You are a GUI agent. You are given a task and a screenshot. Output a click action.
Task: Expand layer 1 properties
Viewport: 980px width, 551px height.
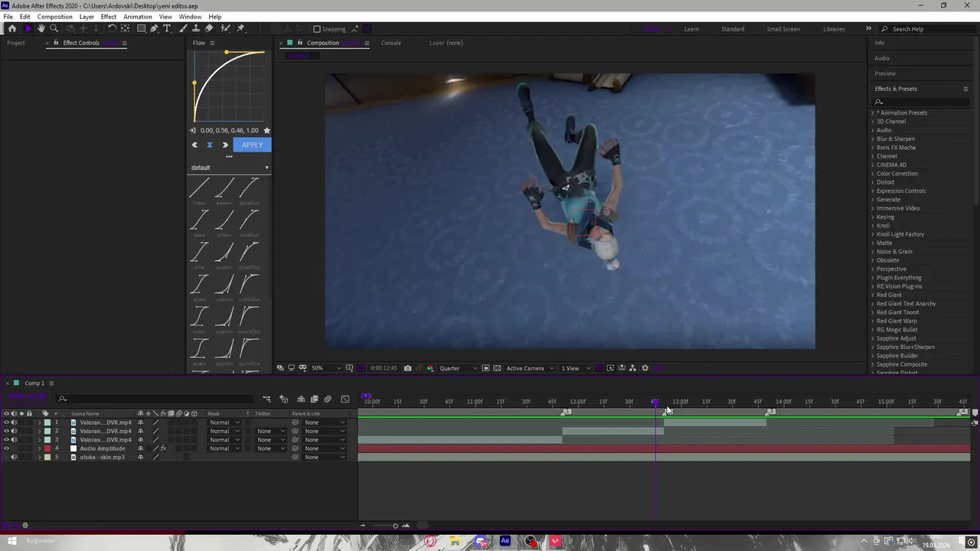(x=39, y=422)
